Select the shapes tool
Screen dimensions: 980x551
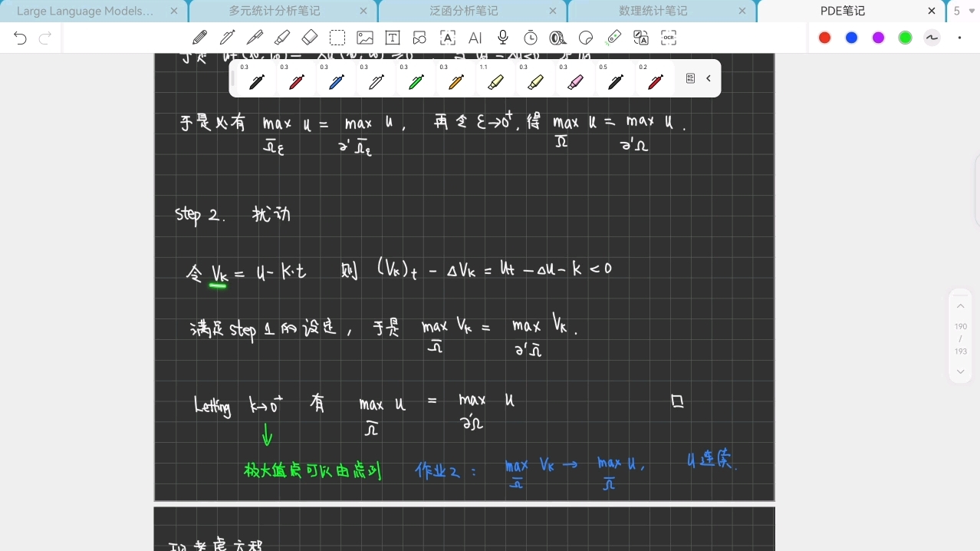[x=419, y=38]
